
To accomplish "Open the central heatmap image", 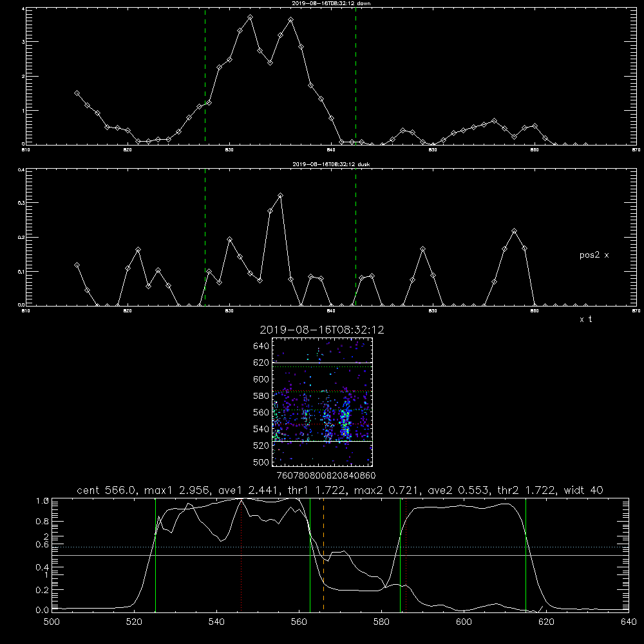I will pyautogui.click(x=323, y=402).
